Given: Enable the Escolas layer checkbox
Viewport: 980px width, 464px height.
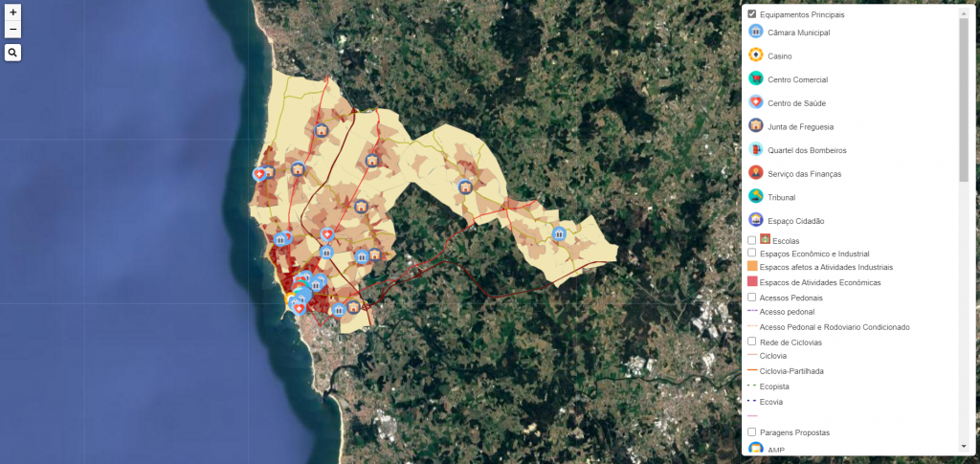Looking at the screenshot, I should pos(752,240).
